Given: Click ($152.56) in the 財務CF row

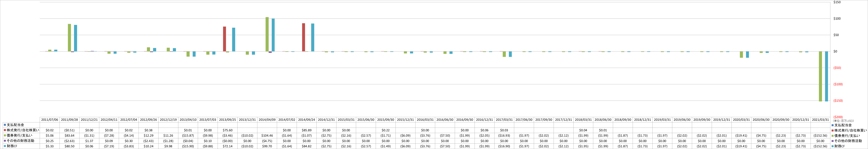Looking at the screenshot, I should (820, 146).
